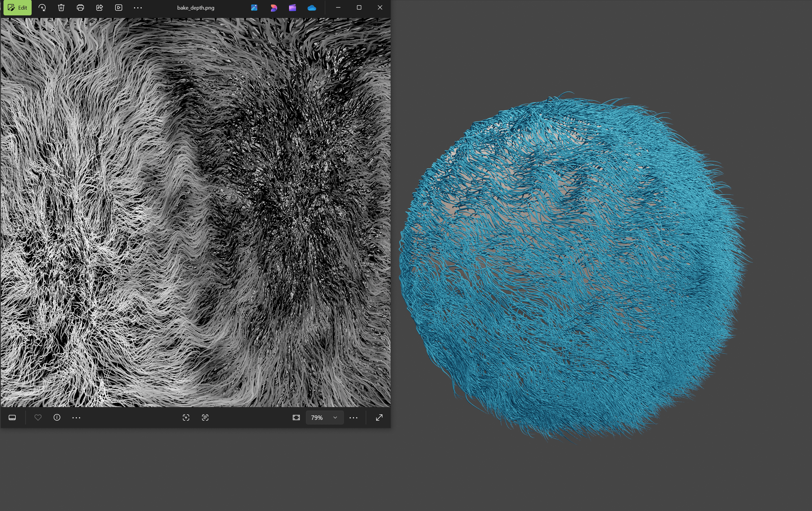Toggle the filmstrip view icon

[12, 418]
